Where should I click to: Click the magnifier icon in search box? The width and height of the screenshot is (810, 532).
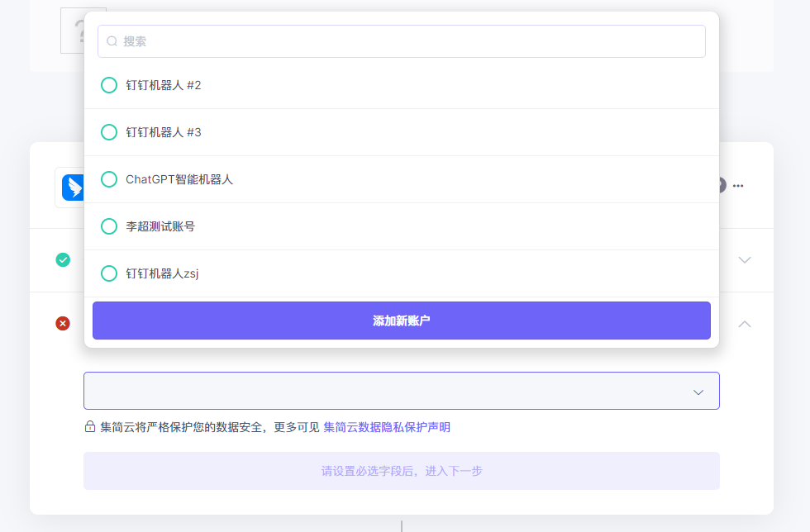[x=112, y=41]
